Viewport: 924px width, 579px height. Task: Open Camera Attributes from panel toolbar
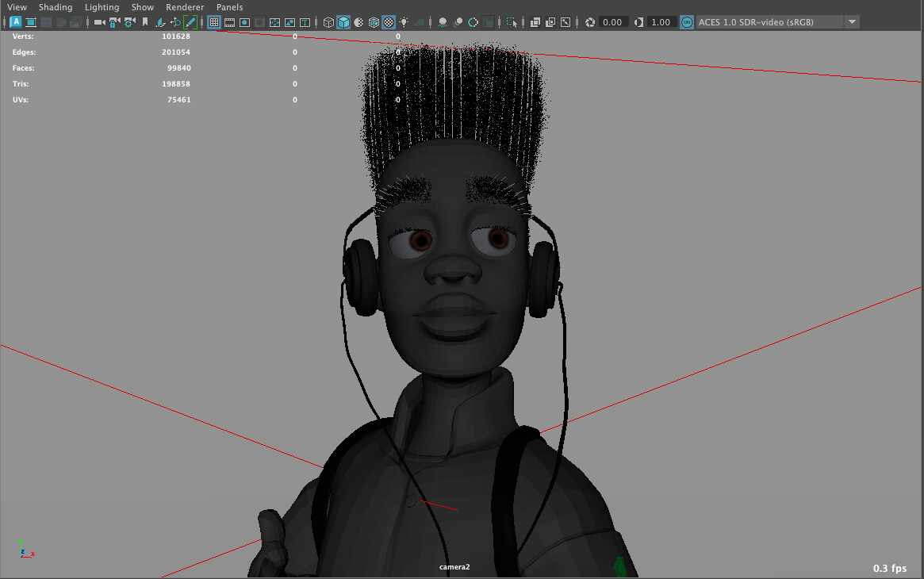128,22
